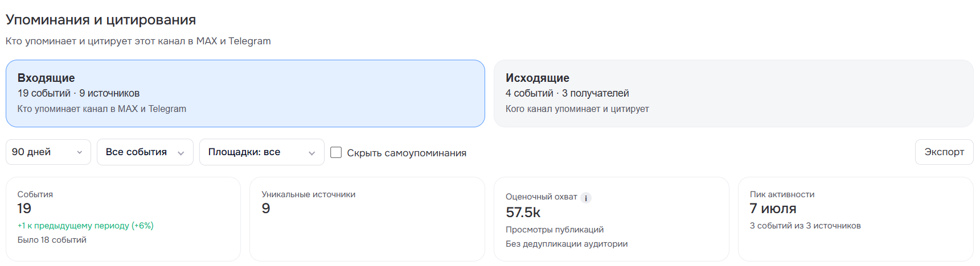Open the Площадки: все platform dropdown
980x266 pixels.
(x=262, y=152)
